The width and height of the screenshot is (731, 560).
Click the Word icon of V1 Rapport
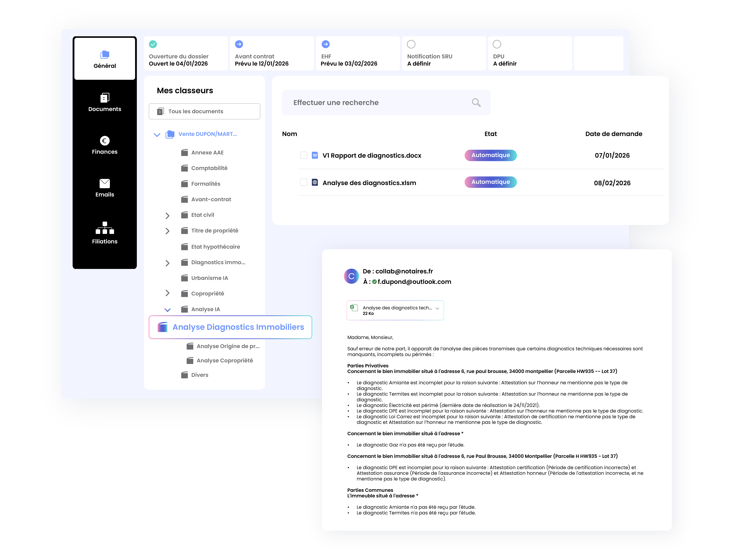315,155
